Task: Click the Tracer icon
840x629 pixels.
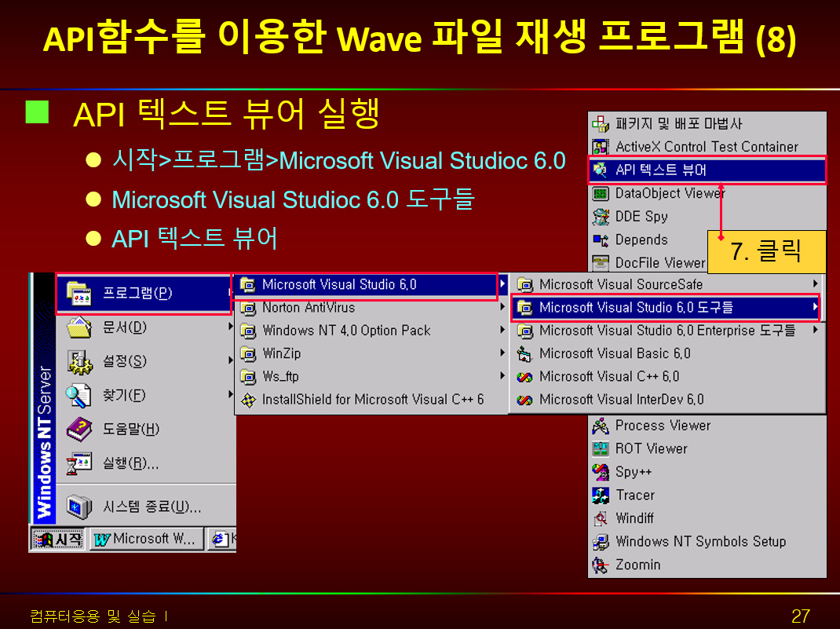Action: tap(600, 495)
